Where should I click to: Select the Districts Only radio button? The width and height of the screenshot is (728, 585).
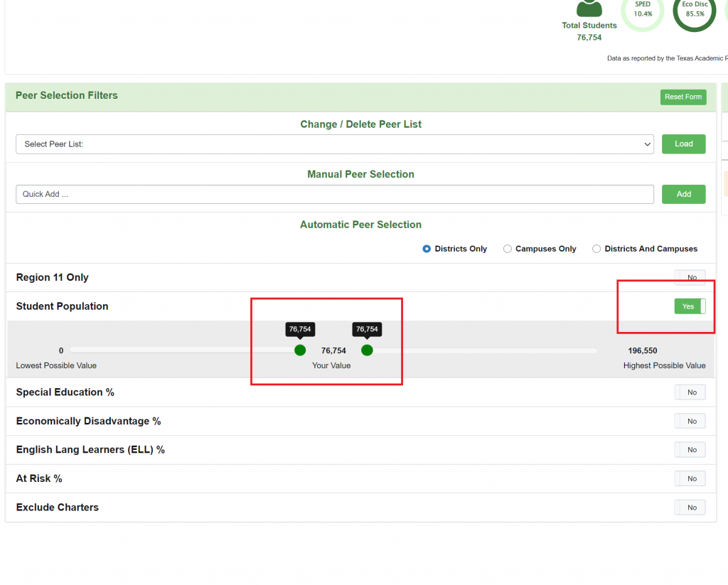click(427, 249)
